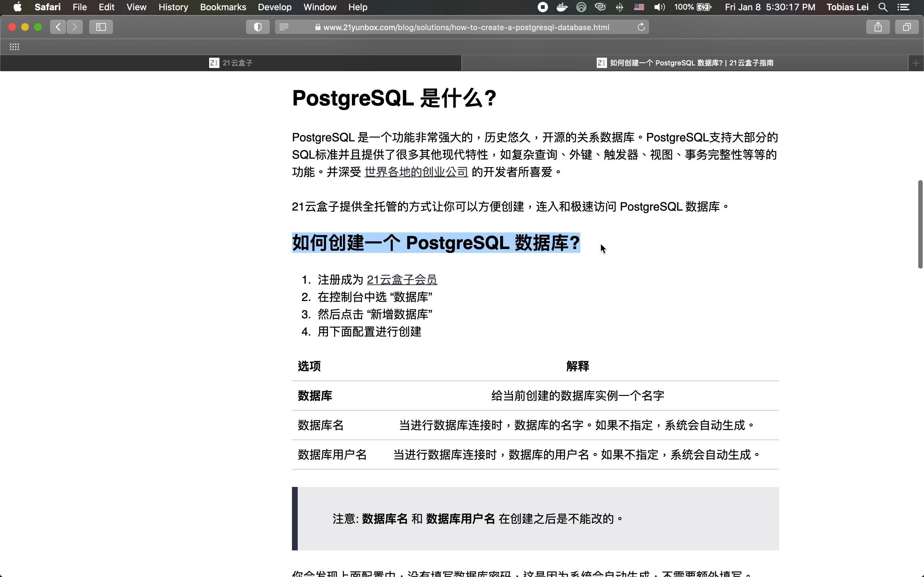Open the Privacy Report shield icon

[x=258, y=27]
